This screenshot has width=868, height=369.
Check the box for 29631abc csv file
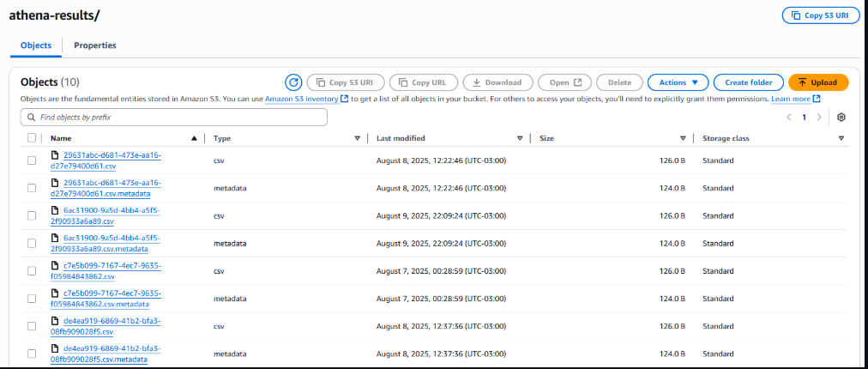pos(32,160)
